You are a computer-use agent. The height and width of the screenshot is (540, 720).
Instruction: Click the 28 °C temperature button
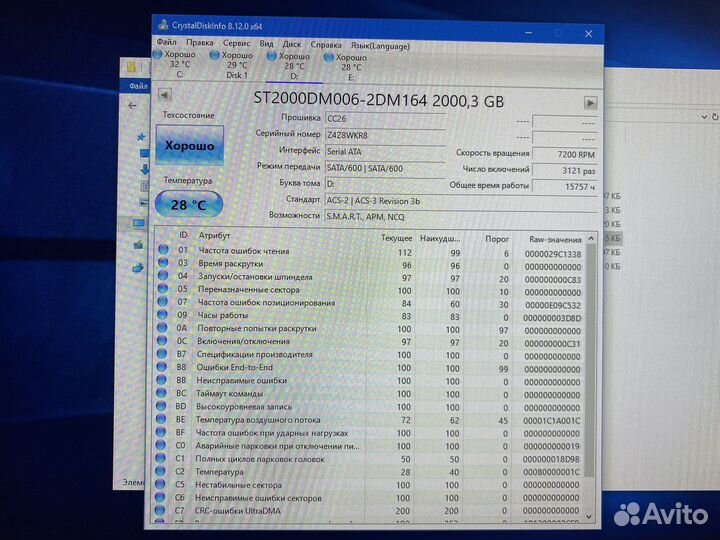(x=189, y=204)
